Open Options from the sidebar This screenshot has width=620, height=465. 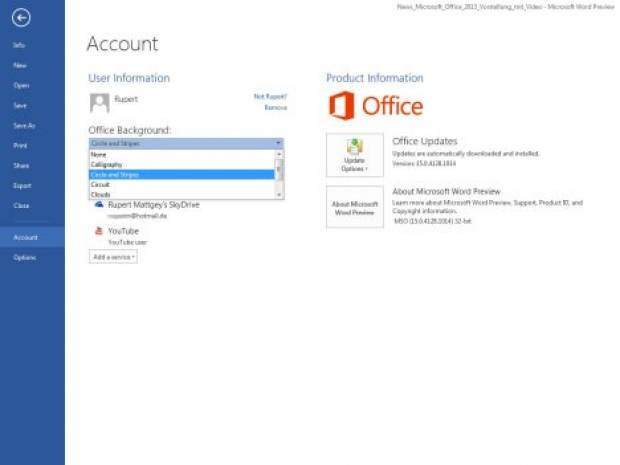coord(25,258)
